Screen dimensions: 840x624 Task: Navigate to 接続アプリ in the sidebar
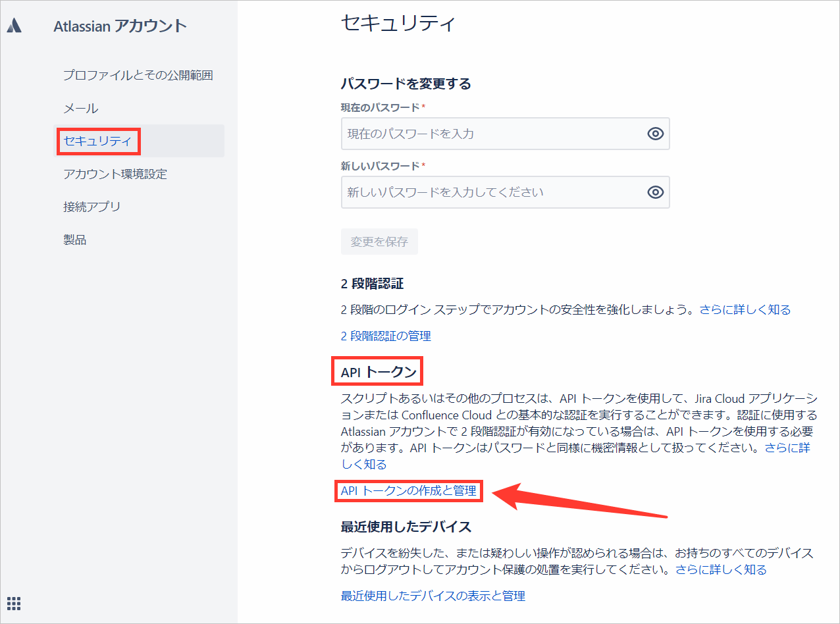click(92, 207)
